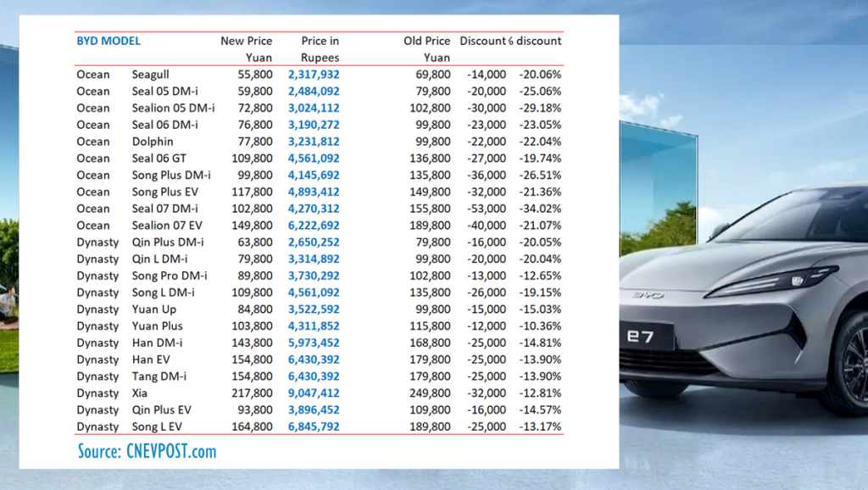Click the rupee price "6,222,692"

coord(314,226)
